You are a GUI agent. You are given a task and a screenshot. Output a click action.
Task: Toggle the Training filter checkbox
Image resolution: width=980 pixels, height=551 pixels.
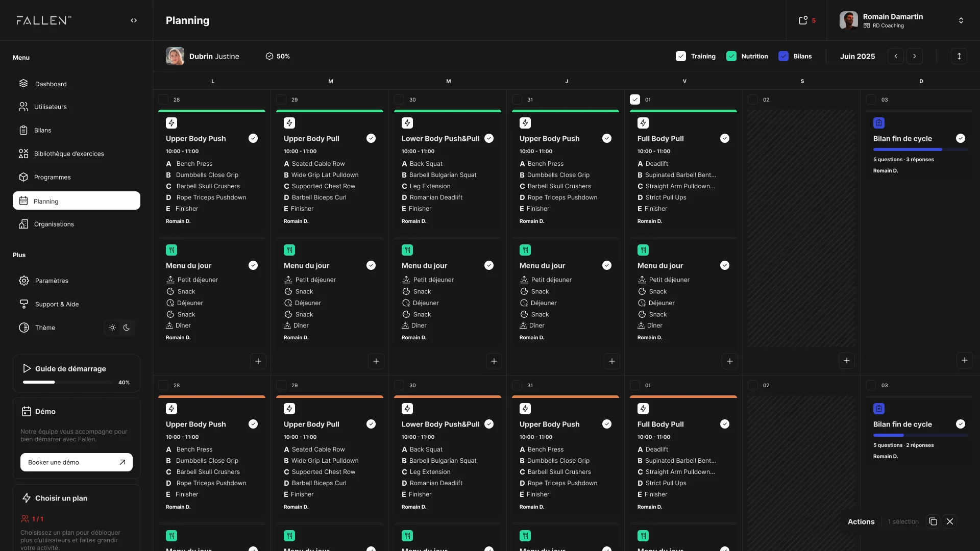coord(681,56)
